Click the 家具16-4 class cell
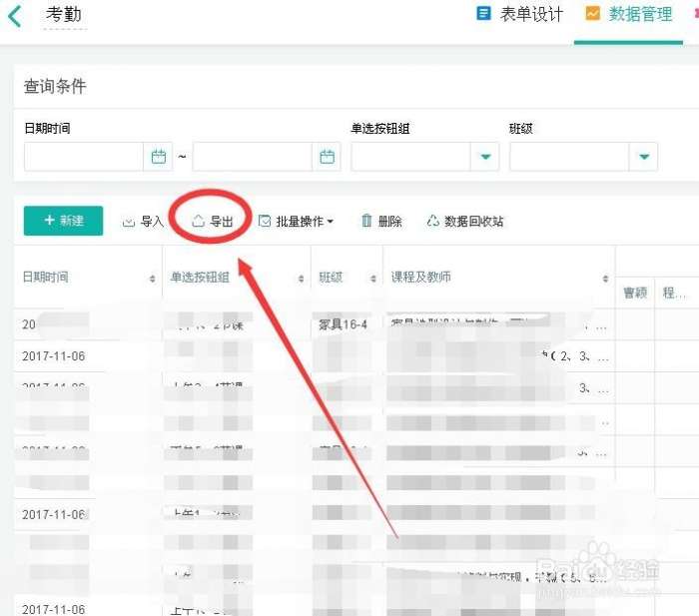Screen dimensions: 699x616 pyautogui.click(x=343, y=324)
